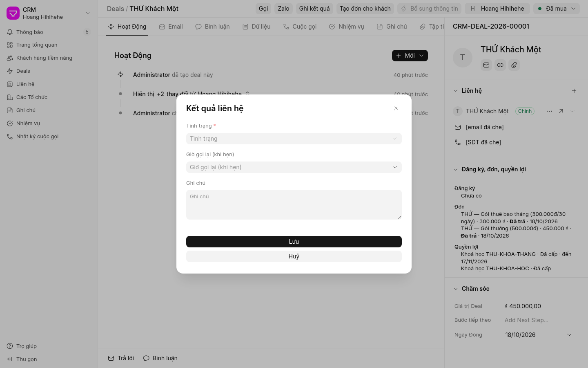Open the contact via the external arrow icon
Screen dimensions: 588x368
point(561,111)
